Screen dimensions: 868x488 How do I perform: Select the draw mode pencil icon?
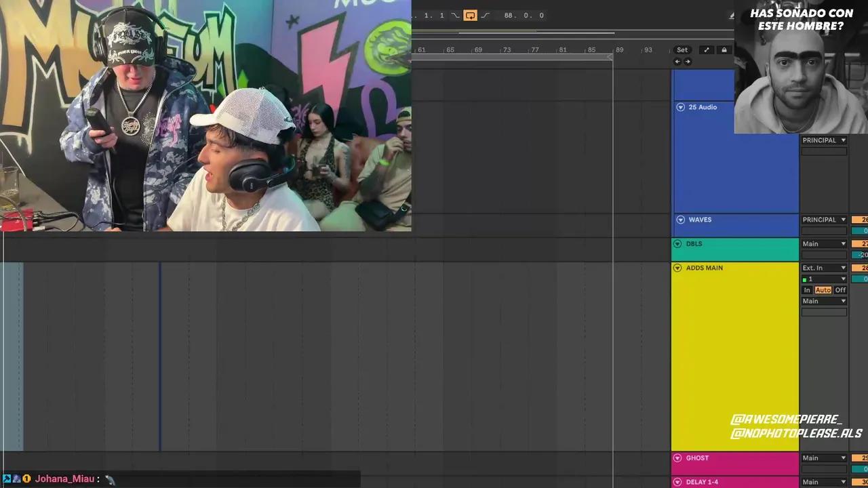point(706,49)
